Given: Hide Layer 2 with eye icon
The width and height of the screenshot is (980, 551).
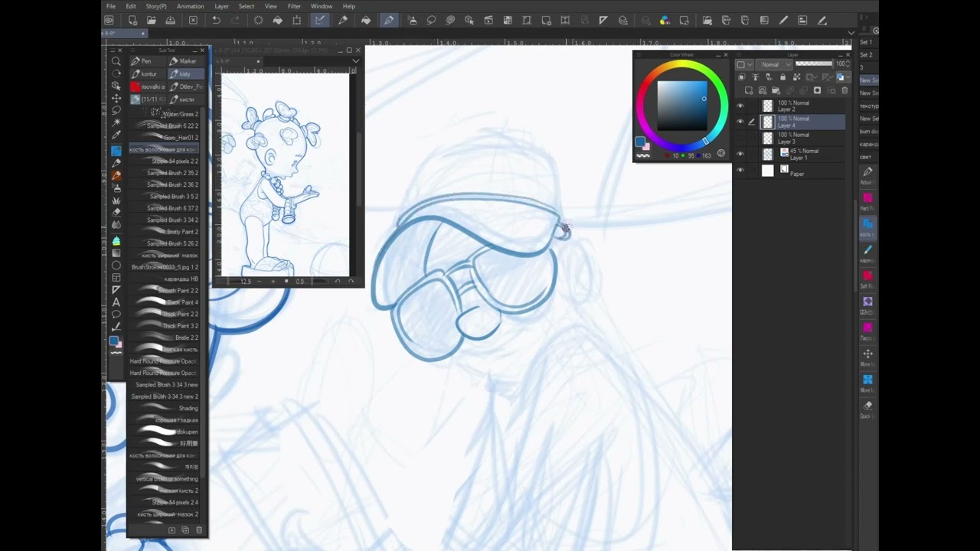Looking at the screenshot, I should click(740, 106).
